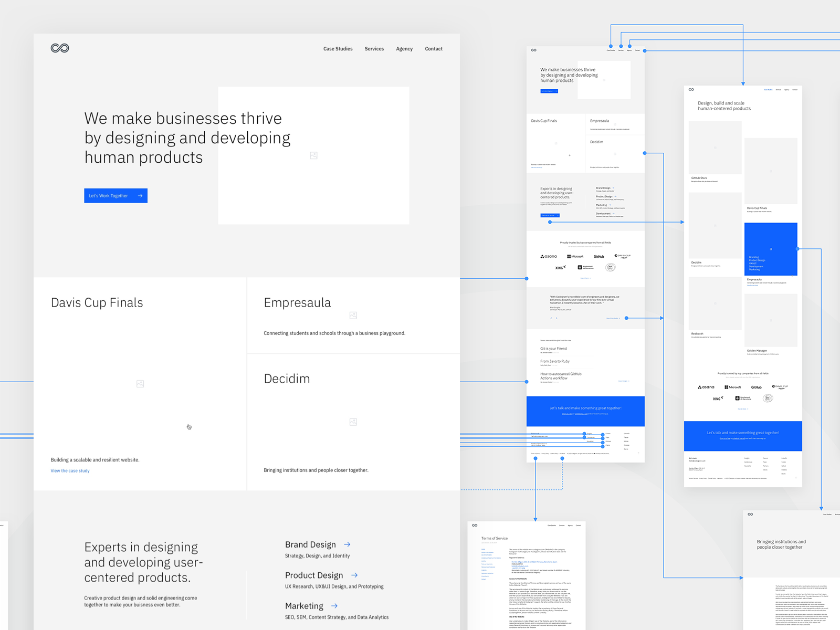
Task: Click the arrow beside Marketing
Action: pyautogui.click(x=334, y=606)
